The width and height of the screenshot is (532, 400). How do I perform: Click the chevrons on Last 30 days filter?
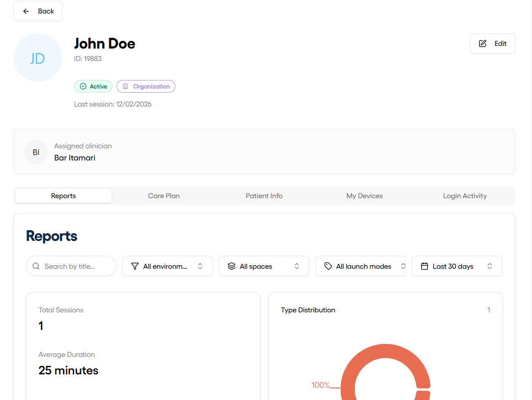coord(490,266)
